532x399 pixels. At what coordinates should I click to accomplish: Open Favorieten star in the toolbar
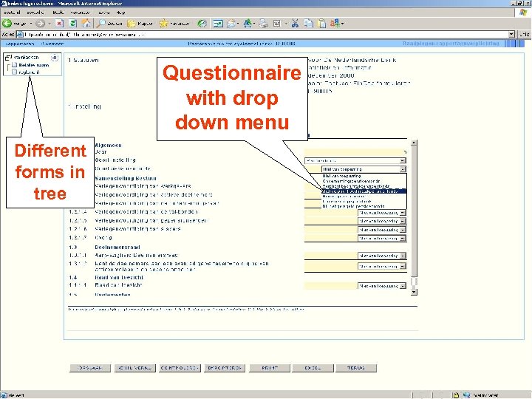[x=174, y=24]
